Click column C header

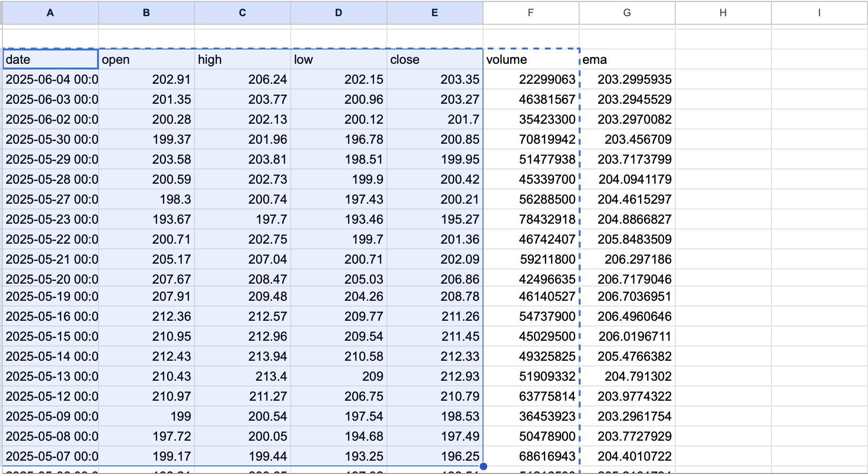pyautogui.click(x=242, y=13)
